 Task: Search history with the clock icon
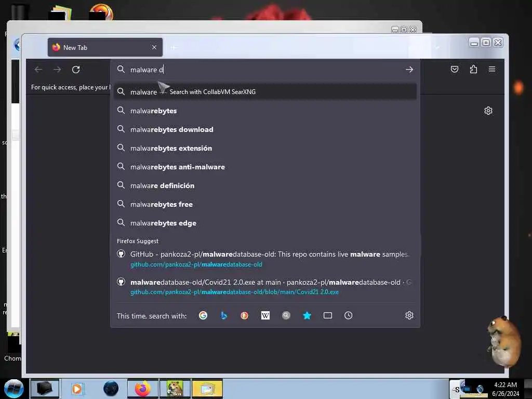pos(349,315)
